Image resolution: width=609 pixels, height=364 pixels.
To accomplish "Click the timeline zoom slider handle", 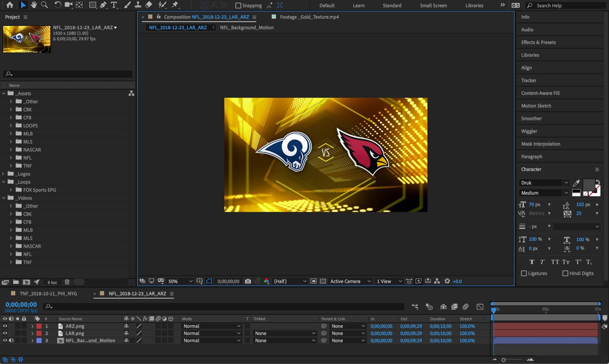I will (503, 360).
